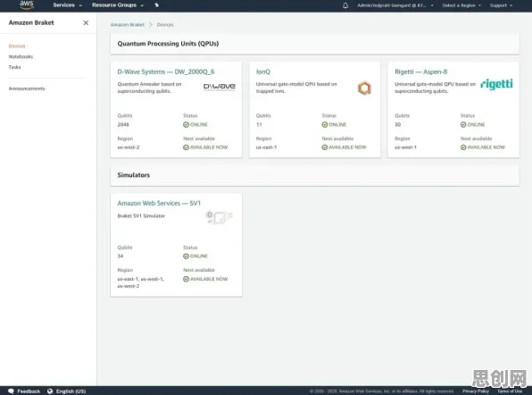Click the IonQ AVAILABLE NOW check icon
532x395 pixels.
325,147
